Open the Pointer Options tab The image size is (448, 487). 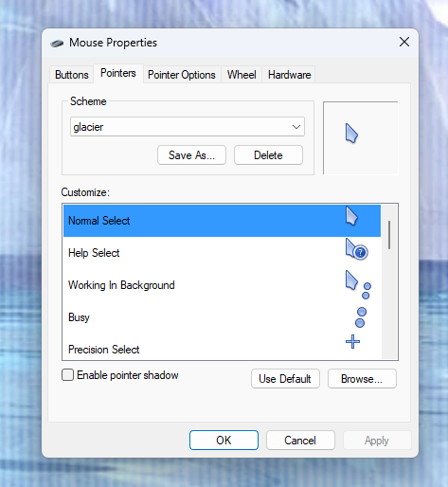tap(182, 75)
